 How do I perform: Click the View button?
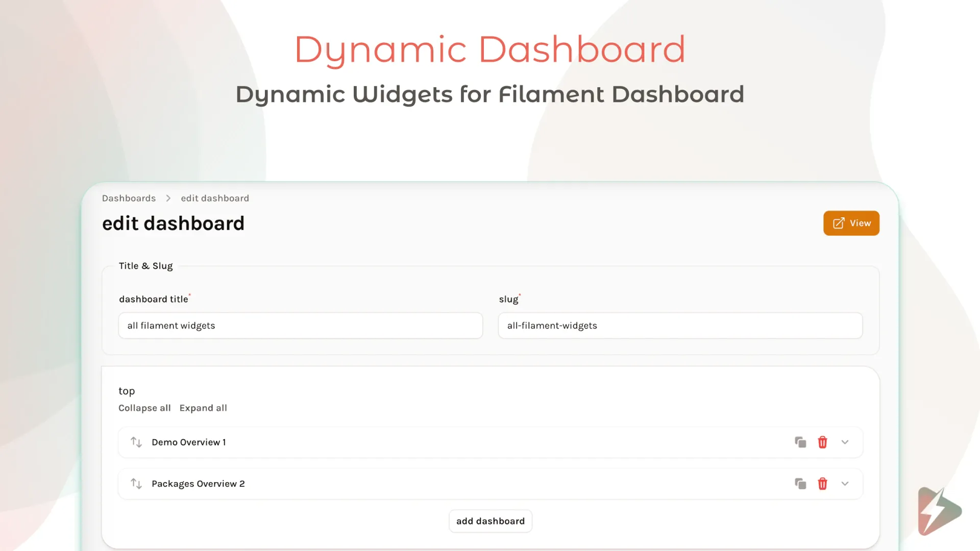pyautogui.click(x=851, y=223)
